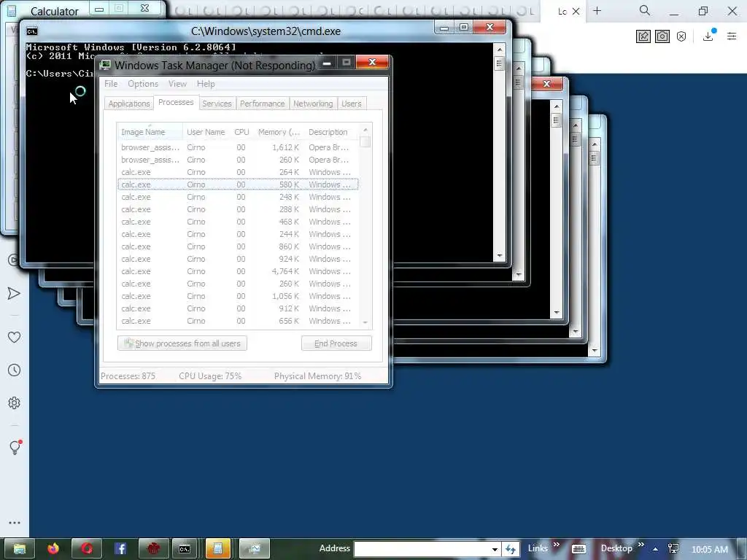The width and height of the screenshot is (747, 560).
Task: Show hidden tray icons with up arrow
Action: coord(656,549)
